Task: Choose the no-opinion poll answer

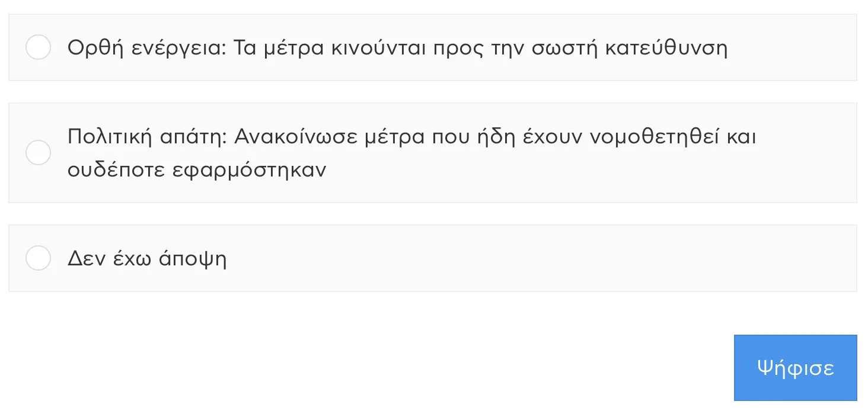Action: coord(38,258)
